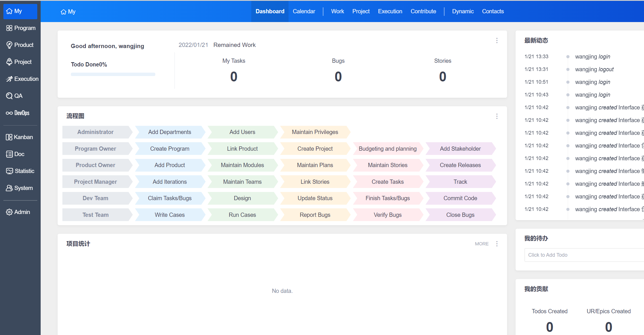Click the Close Bugs flow step

pos(460,215)
